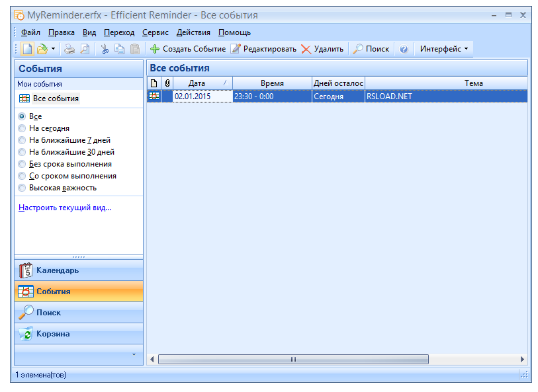Select Все события in sidebar list
538x392 pixels.
[x=49, y=98]
